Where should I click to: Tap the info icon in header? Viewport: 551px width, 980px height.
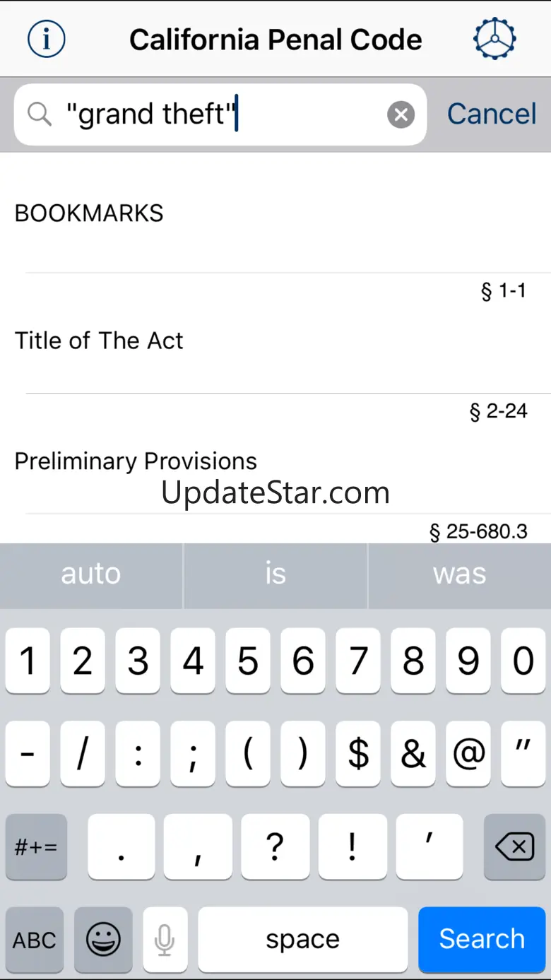[x=47, y=39]
